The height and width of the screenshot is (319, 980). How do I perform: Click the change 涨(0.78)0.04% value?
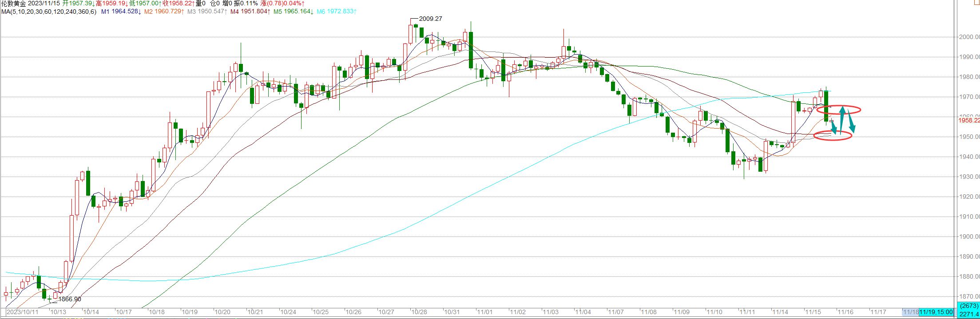tap(283, 4)
